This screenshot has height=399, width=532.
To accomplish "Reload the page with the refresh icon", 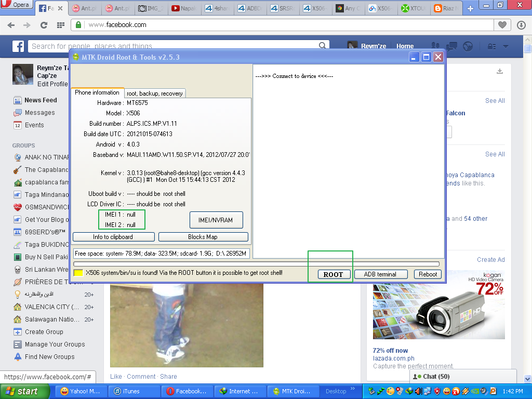I will point(44,25).
